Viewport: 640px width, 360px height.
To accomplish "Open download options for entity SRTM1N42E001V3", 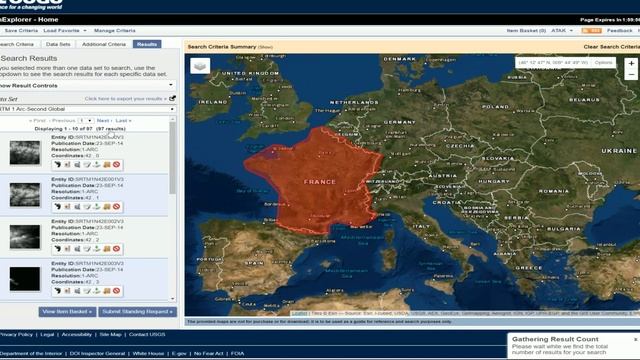I will pyautogui.click(x=97, y=207).
